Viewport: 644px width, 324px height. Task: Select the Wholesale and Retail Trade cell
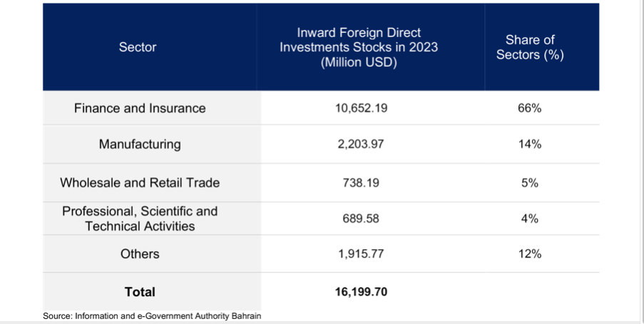140,183
